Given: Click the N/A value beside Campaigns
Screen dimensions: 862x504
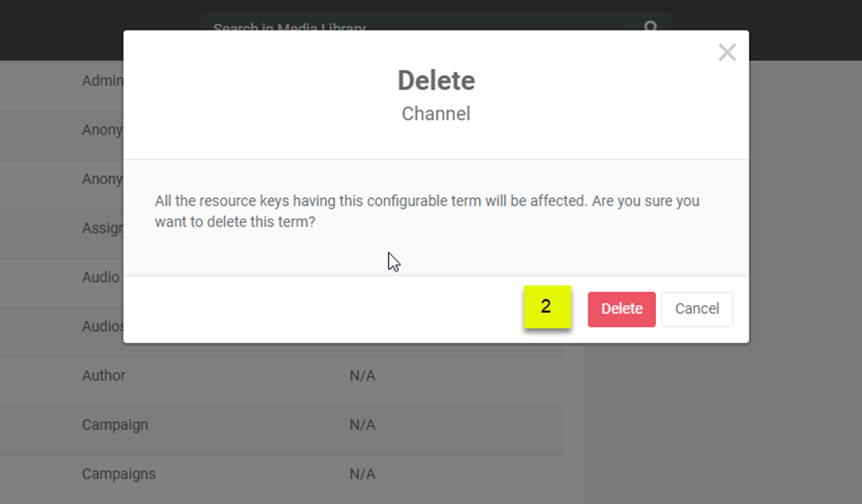Looking at the screenshot, I should [x=362, y=474].
